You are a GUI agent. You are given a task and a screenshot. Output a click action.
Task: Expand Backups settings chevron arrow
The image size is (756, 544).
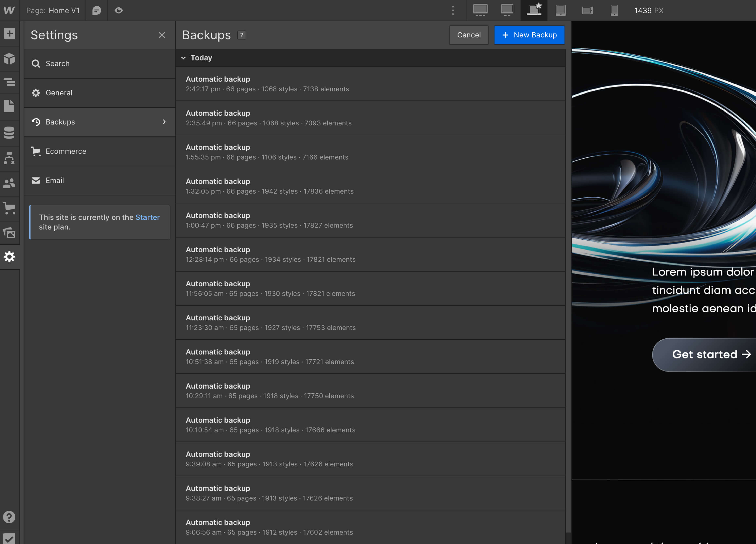coord(164,122)
